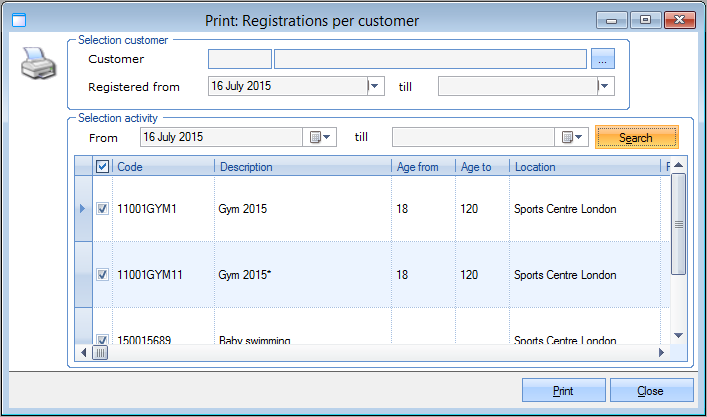Viewport: 707px width, 417px height.
Task: Click right arrow of horizontal scrollbar
Action: pyautogui.click(x=660, y=353)
